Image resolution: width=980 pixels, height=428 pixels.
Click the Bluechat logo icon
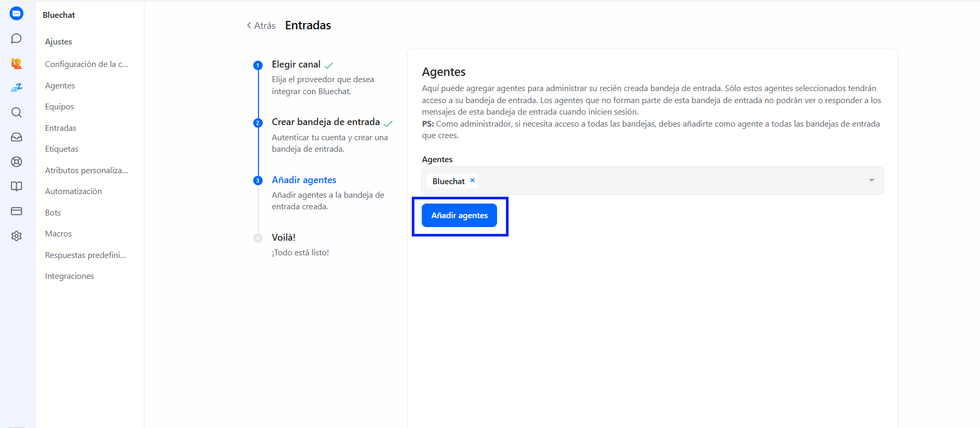click(17, 14)
